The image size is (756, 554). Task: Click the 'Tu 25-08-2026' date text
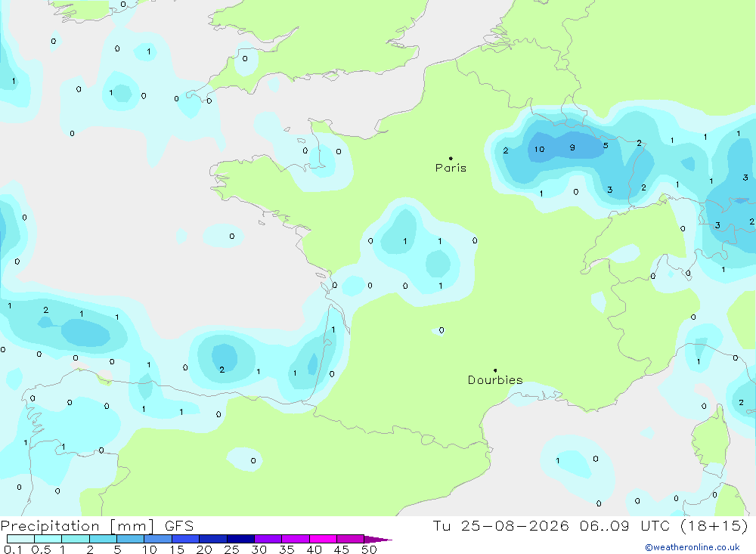[x=500, y=526]
